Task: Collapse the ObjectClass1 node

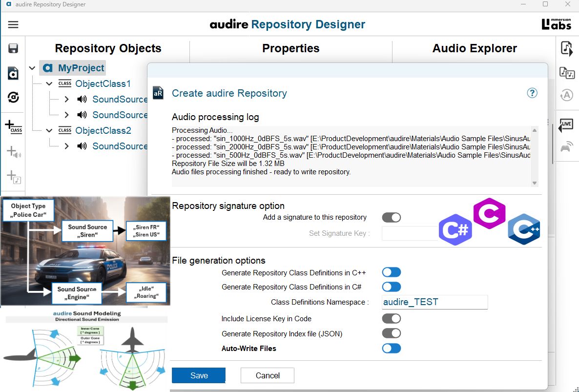Action: click(x=49, y=84)
